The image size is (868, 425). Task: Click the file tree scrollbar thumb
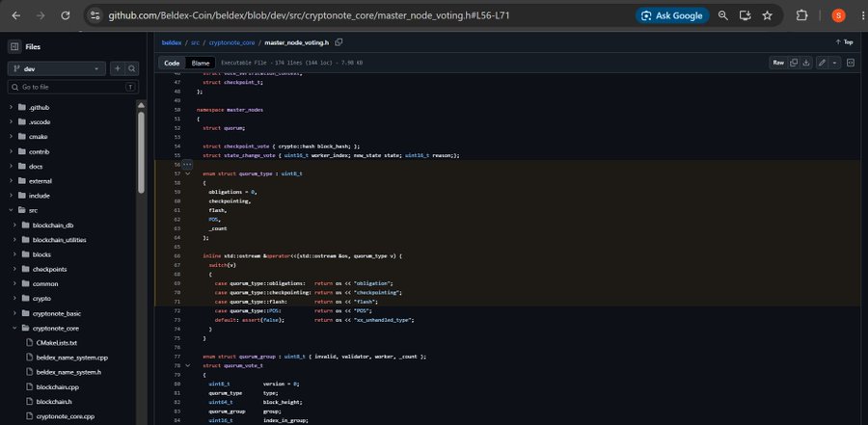point(141,151)
